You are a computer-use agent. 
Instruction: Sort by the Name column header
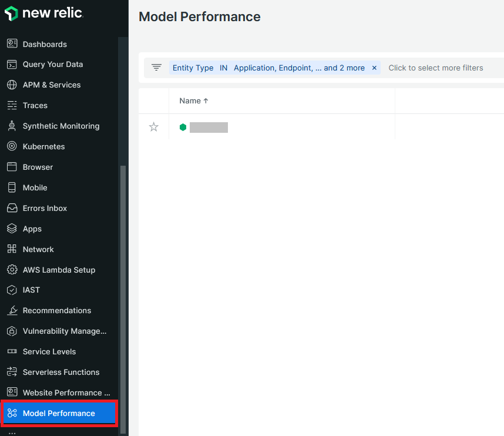[194, 100]
